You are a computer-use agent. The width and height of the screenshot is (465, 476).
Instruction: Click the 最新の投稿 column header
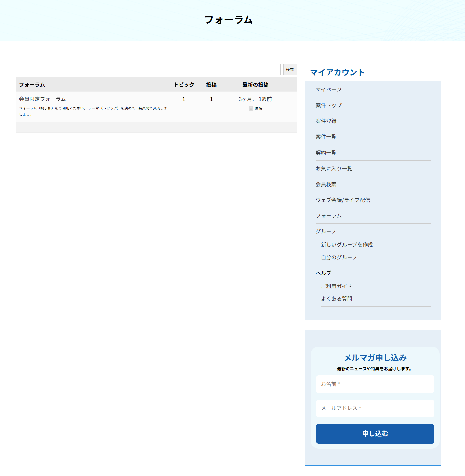click(255, 85)
